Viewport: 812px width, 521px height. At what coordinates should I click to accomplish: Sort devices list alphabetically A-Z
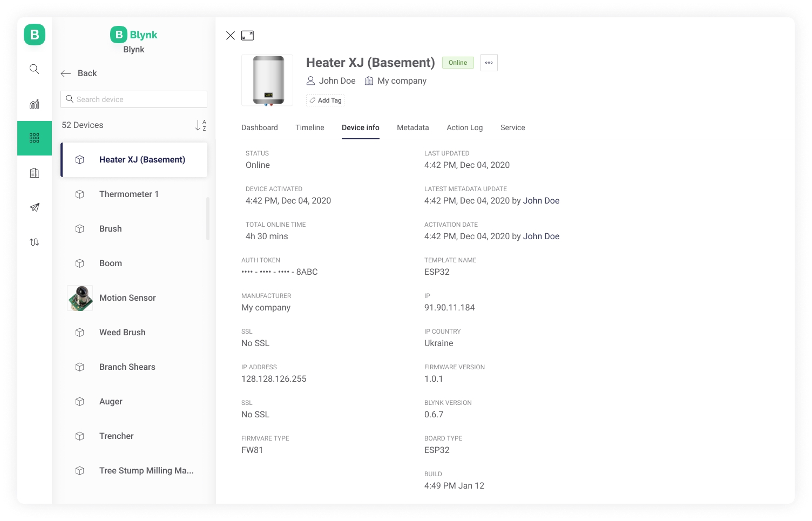(201, 125)
